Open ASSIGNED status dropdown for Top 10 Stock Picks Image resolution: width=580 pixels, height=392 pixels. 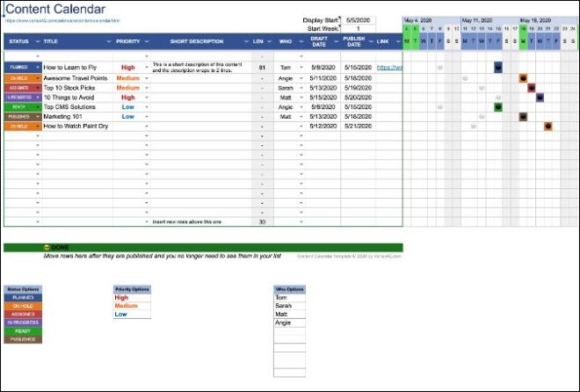pos(38,88)
